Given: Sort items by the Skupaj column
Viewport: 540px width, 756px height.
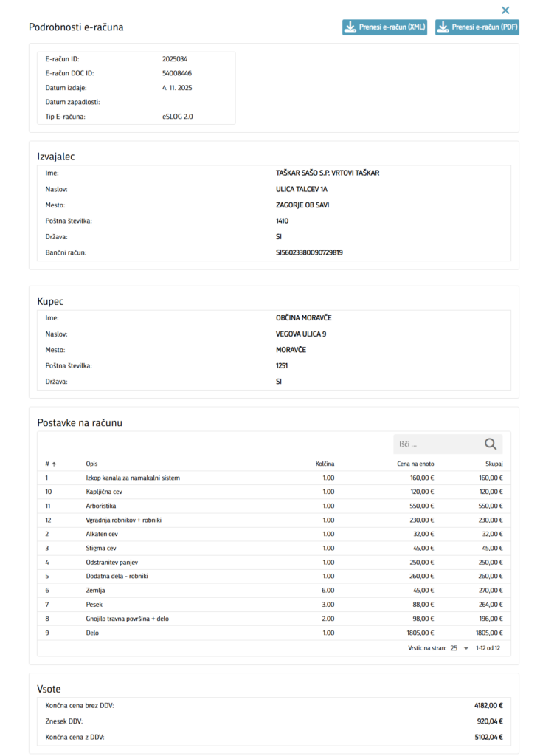Looking at the screenshot, I should tap(494, 464).
